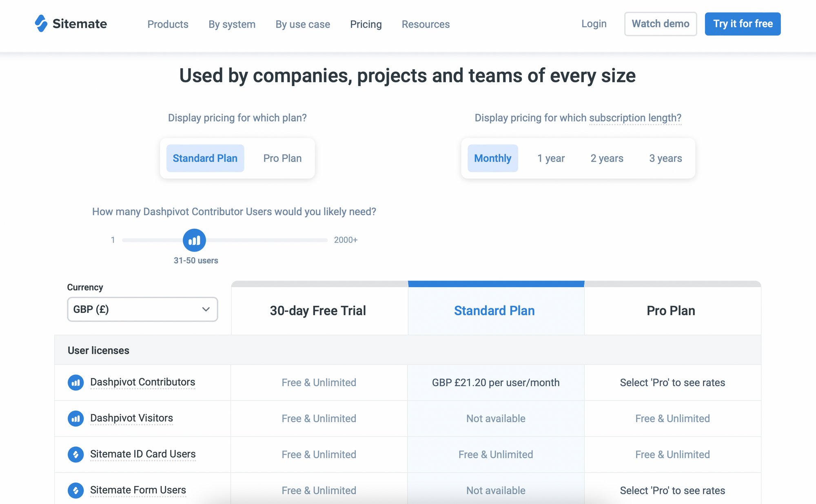Click the Watch demo button
The width and height of the screenshot is (816, 504).
[x=661, y=24]
